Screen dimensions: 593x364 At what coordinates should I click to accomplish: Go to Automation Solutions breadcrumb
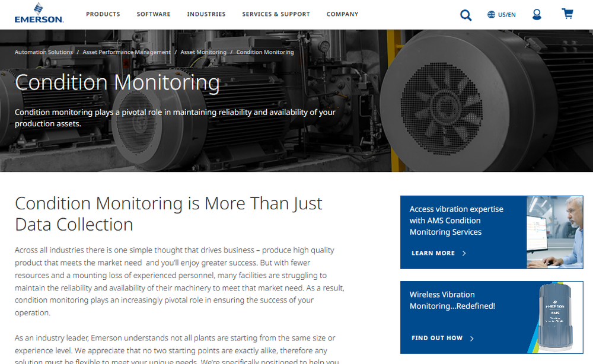(43, 52)
